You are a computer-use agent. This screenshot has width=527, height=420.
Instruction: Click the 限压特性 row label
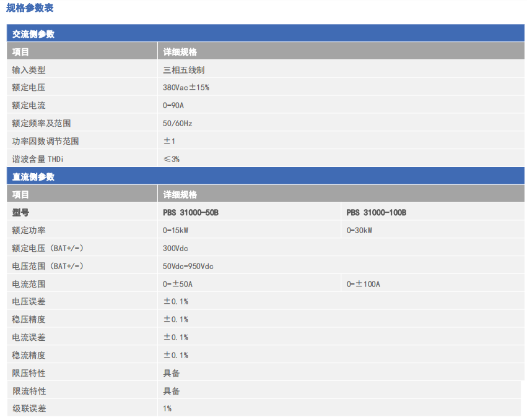coord(28,373)
